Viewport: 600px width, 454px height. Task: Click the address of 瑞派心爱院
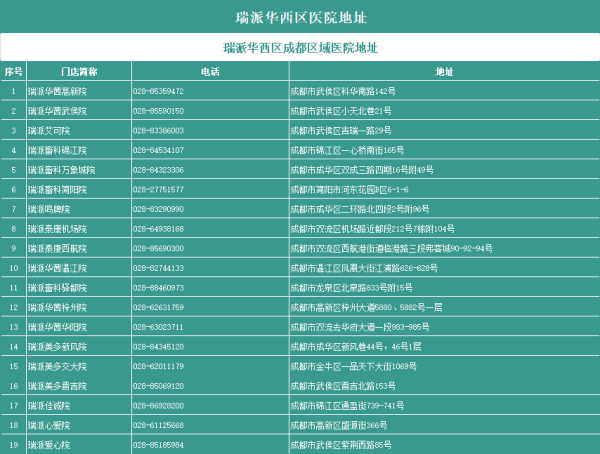339,426
